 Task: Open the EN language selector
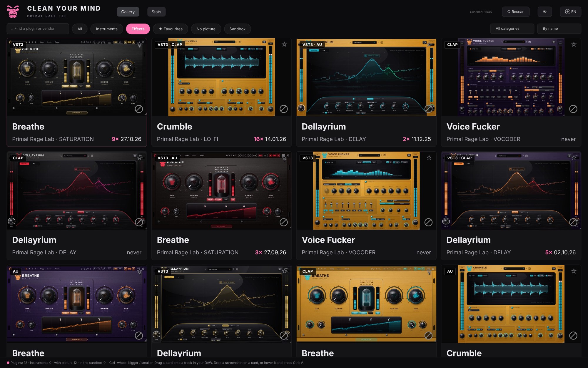coord(570,12)
